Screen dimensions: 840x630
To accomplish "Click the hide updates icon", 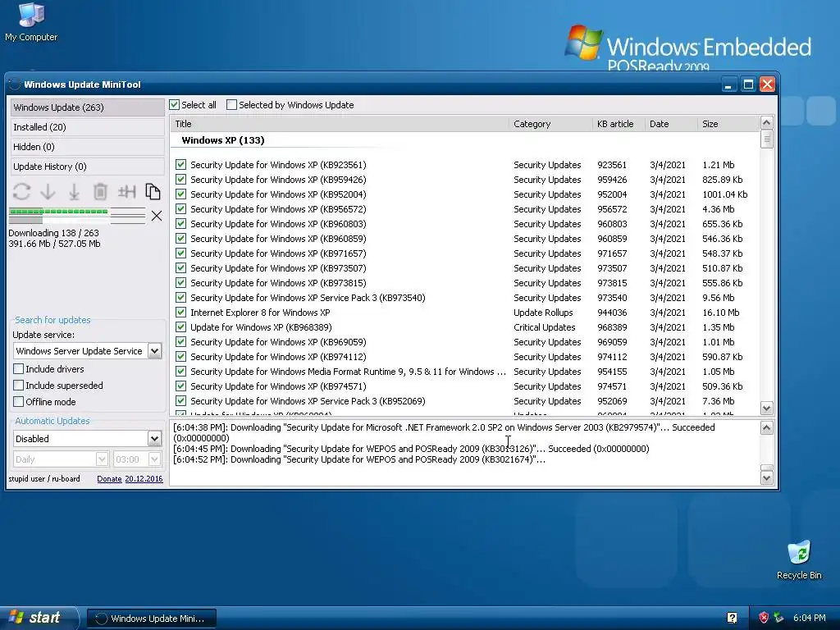I will tap(126, 192).
